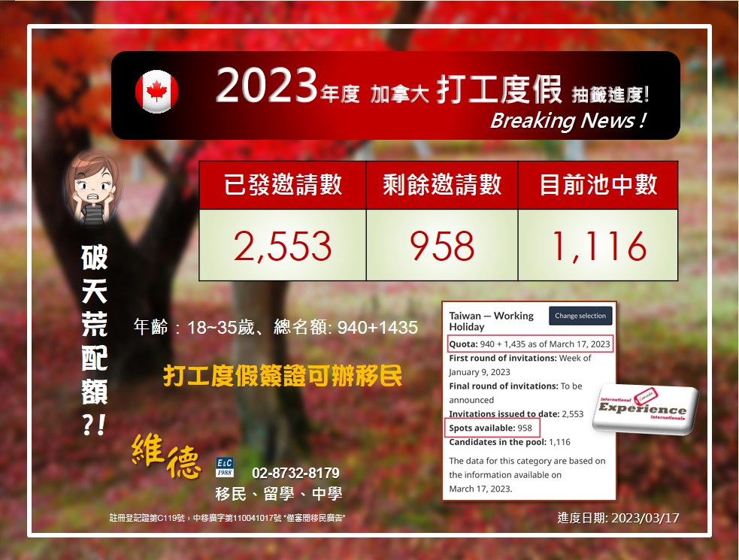Click the '已發邀請數' table header
739x560 pixels.
pos(283,185)
